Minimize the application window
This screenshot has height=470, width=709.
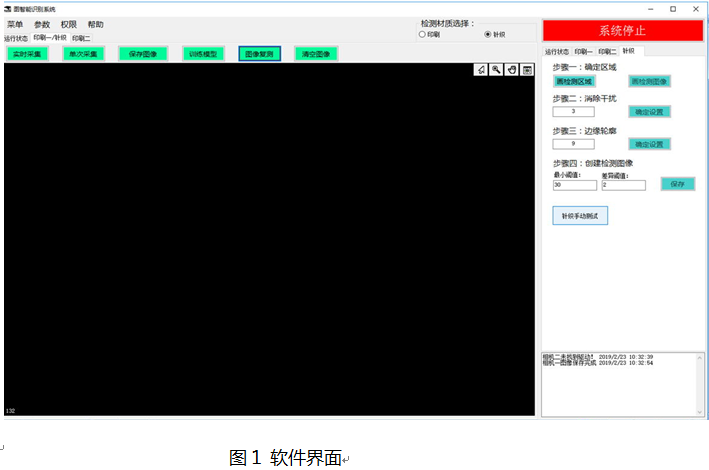click(651, 9)
